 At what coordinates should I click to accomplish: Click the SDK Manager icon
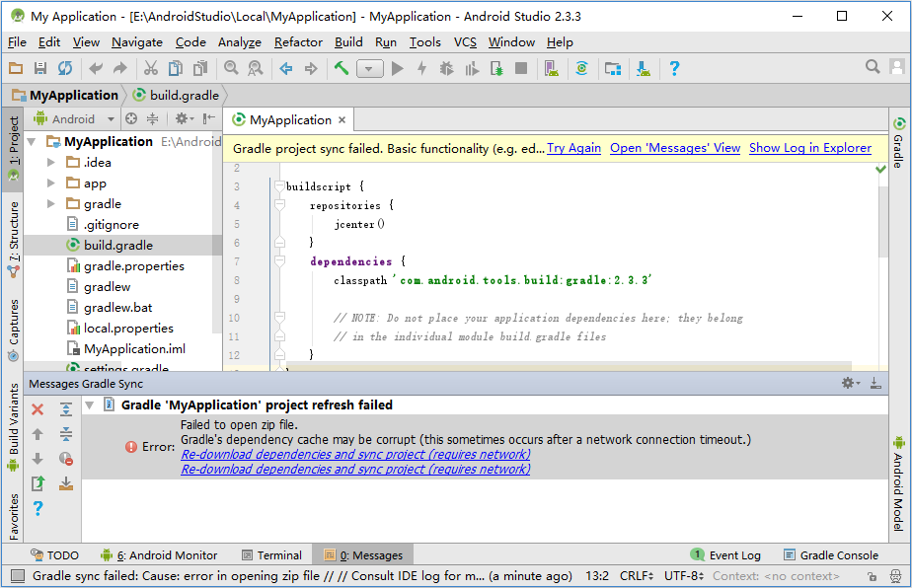(x=643, y=69)
